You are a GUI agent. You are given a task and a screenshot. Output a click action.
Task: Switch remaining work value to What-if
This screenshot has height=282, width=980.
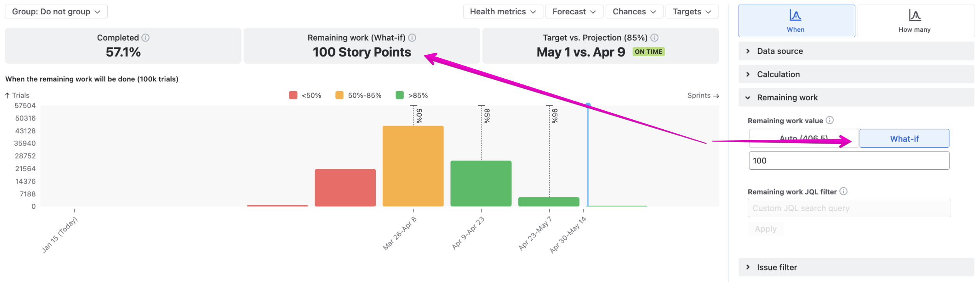click(x=904, y=138)
